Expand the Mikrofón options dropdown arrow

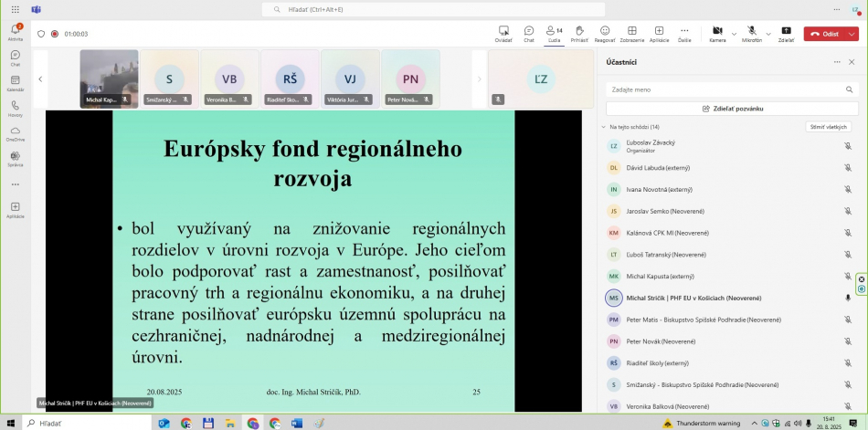768,34
